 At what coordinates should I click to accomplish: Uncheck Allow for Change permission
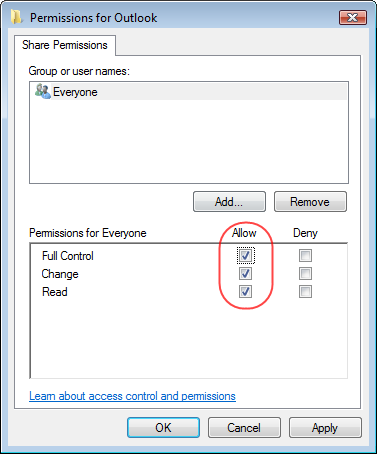245,274
